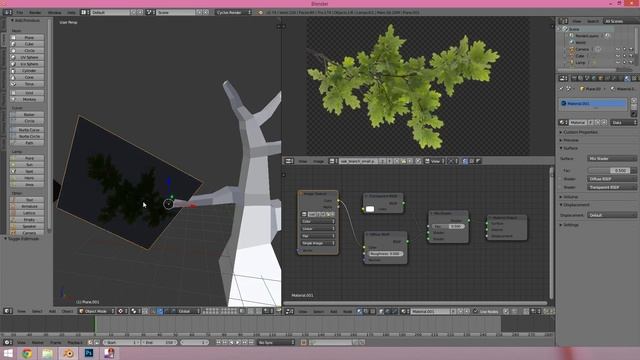Open Material tab in Properties panel
This screenshot has width=640, height=360.
627,78
